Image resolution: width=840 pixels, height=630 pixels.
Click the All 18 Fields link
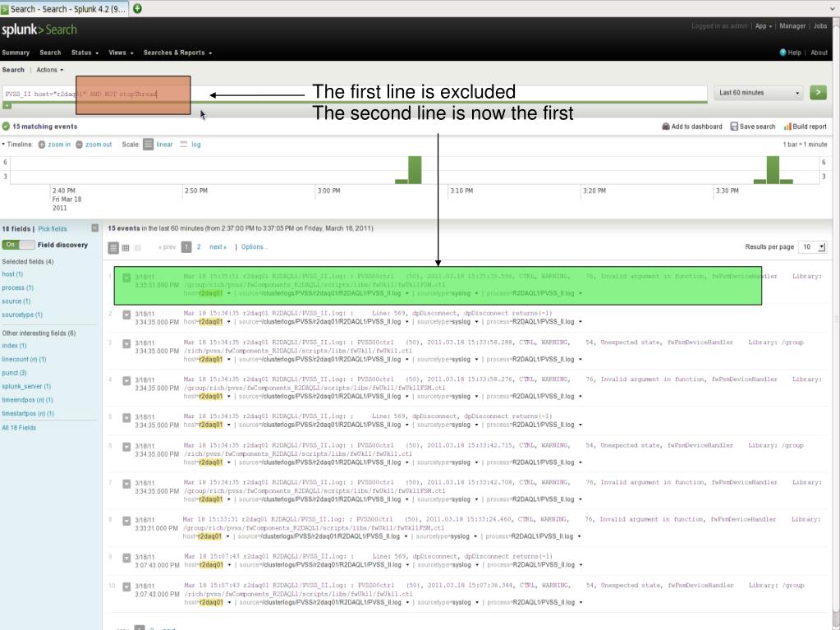[x=19, y=427]
